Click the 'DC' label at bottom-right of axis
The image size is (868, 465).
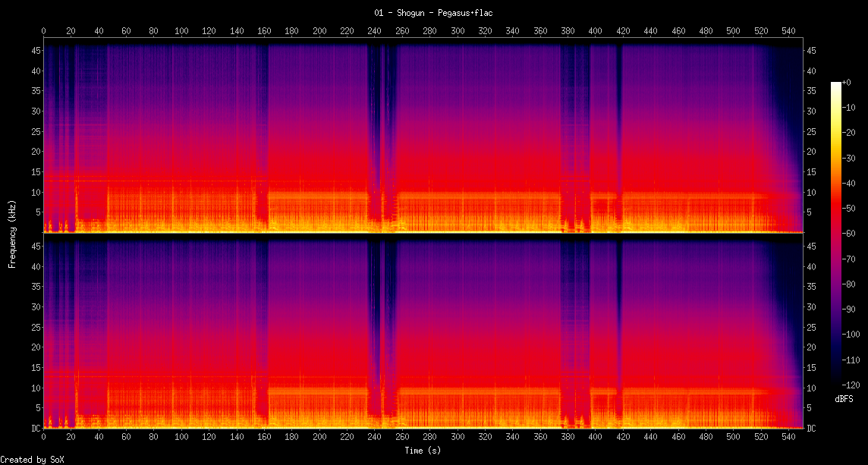[812, 429]
